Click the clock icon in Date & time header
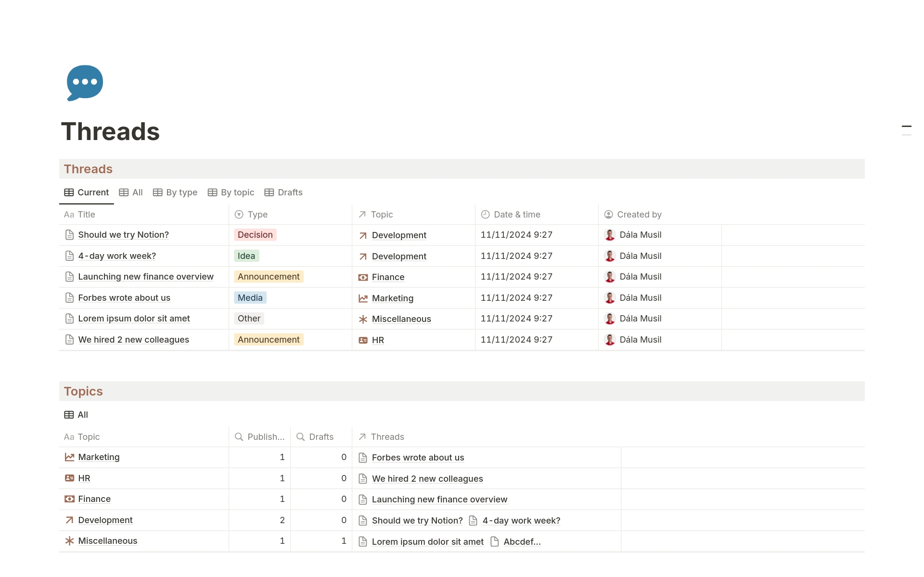924x577 pixels. click(x=485, y=214)
